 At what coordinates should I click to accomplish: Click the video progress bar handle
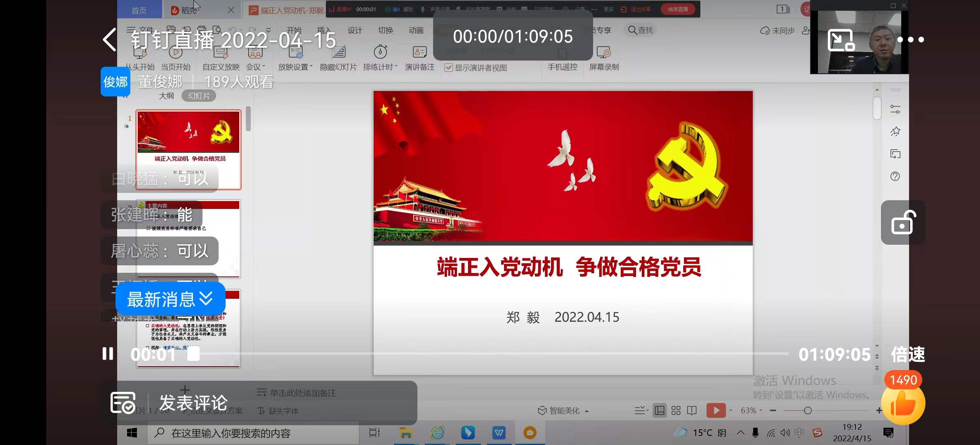click(x=193, y=354)
